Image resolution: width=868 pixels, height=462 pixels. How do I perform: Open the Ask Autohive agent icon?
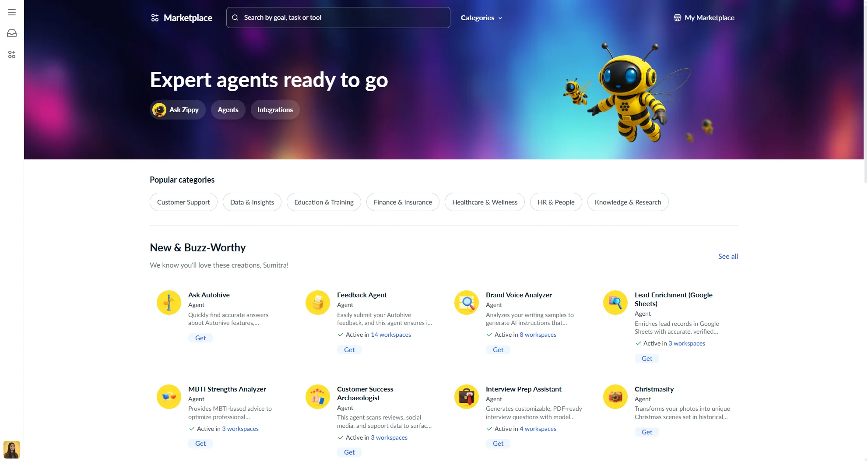(x=169, y=302)
